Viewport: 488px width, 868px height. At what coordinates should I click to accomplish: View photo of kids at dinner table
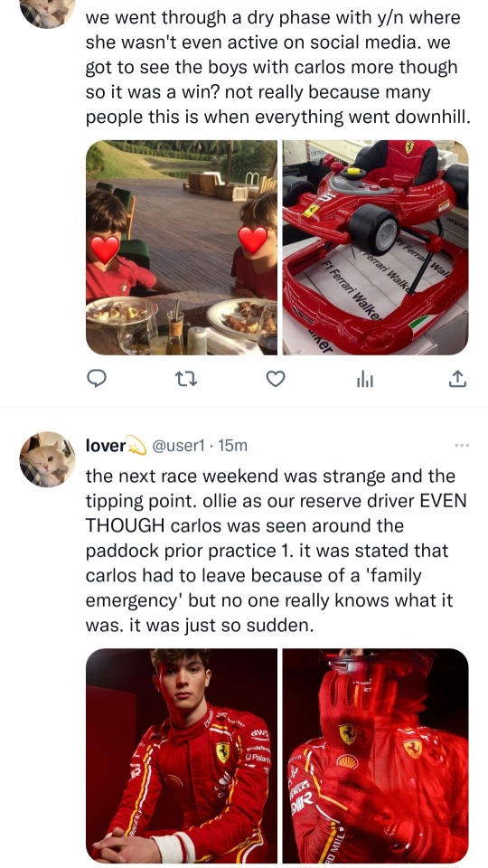[x=182, y=248]
